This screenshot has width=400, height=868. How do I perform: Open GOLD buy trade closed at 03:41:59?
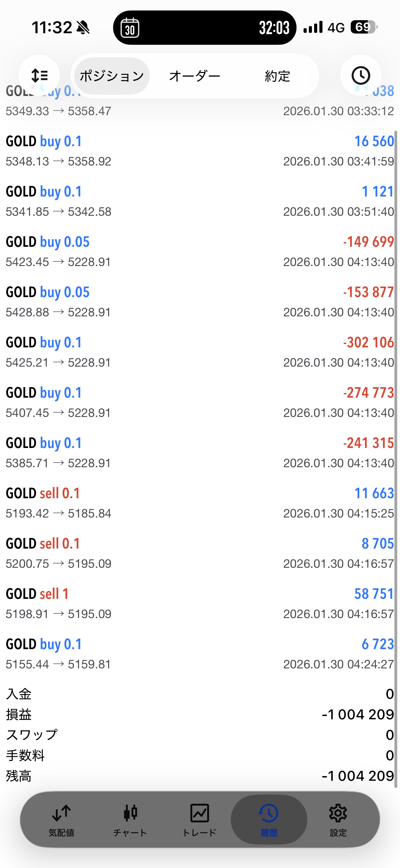[x=200, y=151]
